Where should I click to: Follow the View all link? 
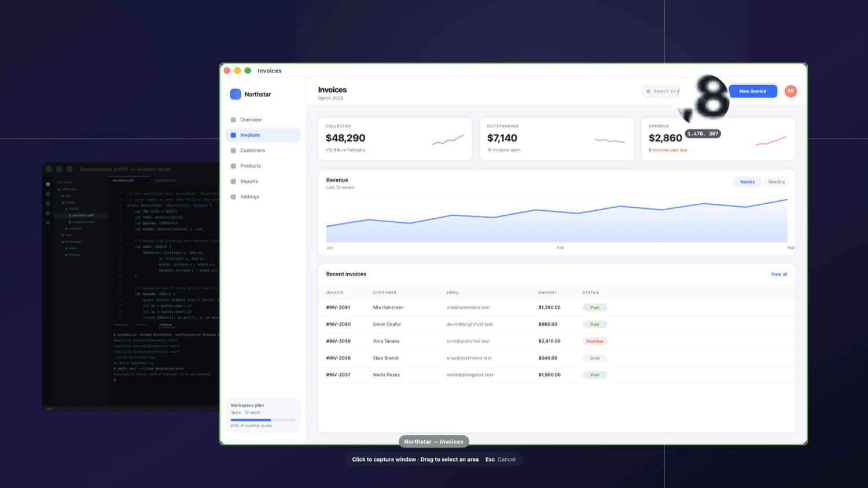[779, 274]
